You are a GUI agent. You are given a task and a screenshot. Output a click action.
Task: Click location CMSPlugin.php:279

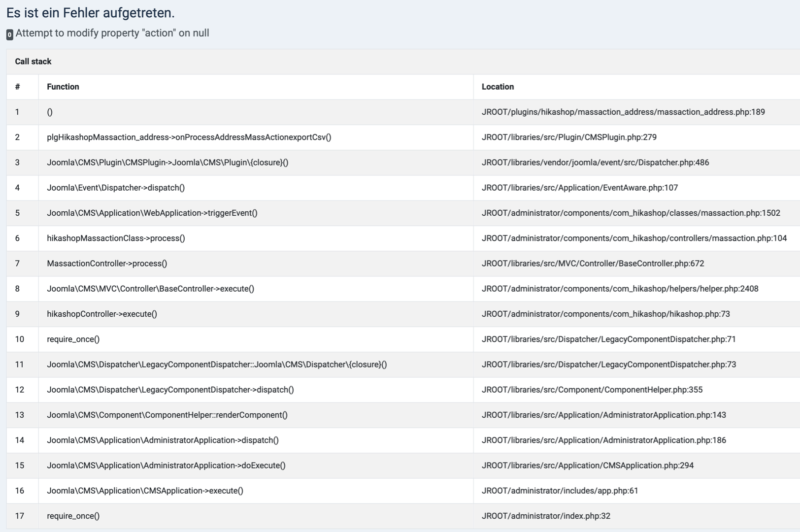(x=569, y=137)
